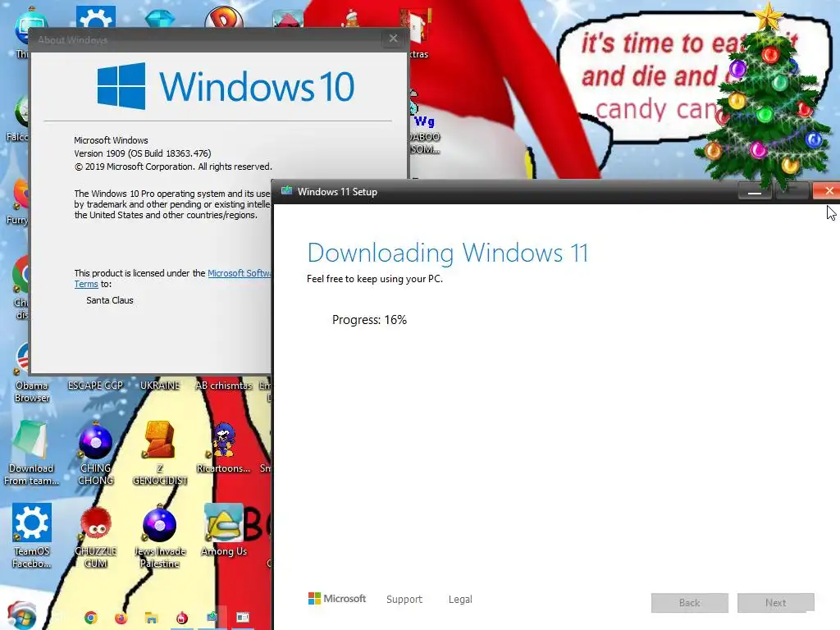The width and height of the screenshot is (840, 630).
Task: Launch Chrome from the taskbar
Action: click(x=91, y=618)
